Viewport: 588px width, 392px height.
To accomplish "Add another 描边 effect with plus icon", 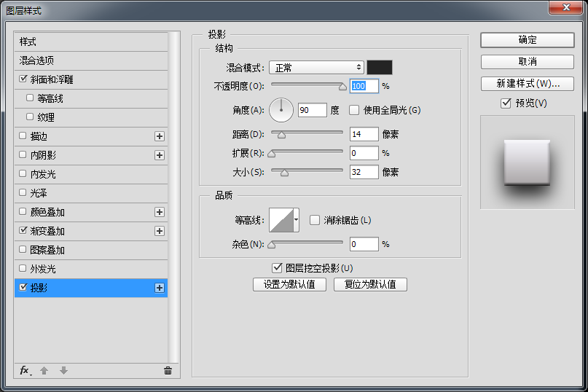I will tap(160, 136).
